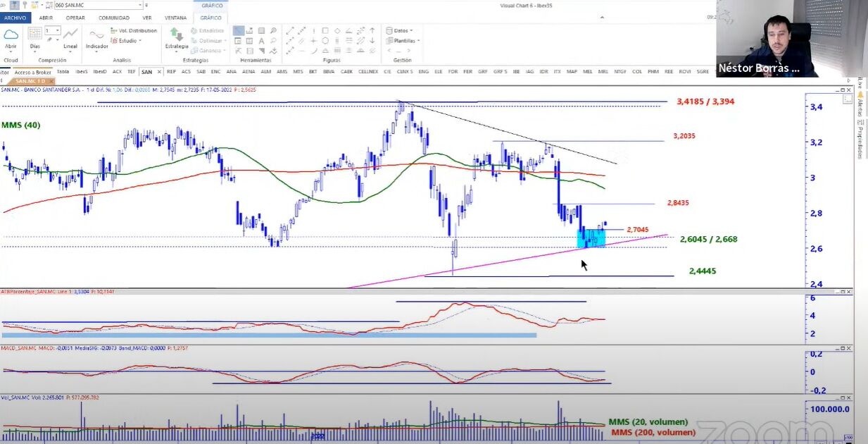Switch to the ABRIR ribbon tab

46,18
